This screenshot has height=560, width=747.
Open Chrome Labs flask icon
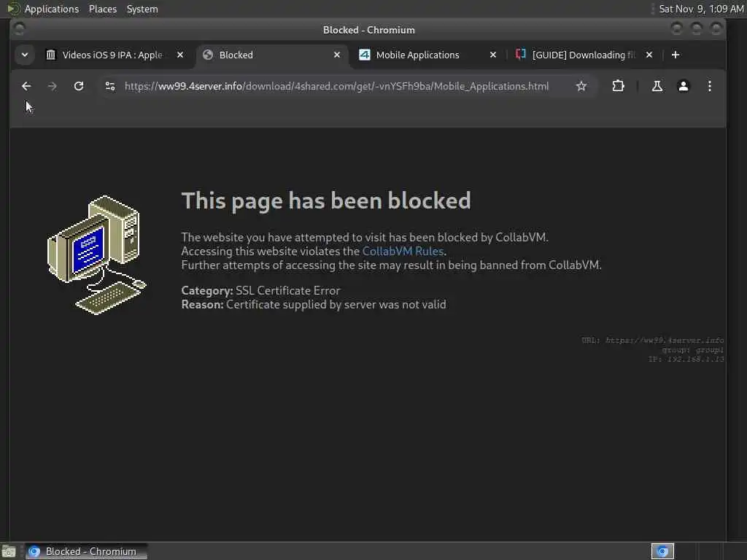click(x=657, y=86)
